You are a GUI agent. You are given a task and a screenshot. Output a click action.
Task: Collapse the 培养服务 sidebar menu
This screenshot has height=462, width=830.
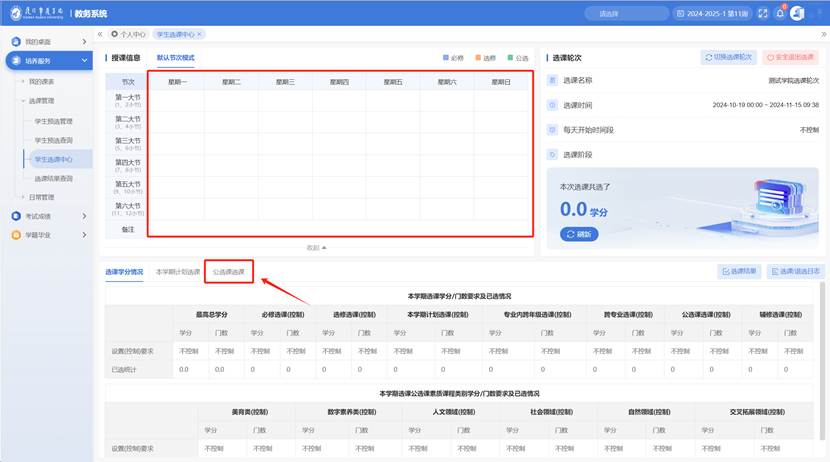coord(84,61)
